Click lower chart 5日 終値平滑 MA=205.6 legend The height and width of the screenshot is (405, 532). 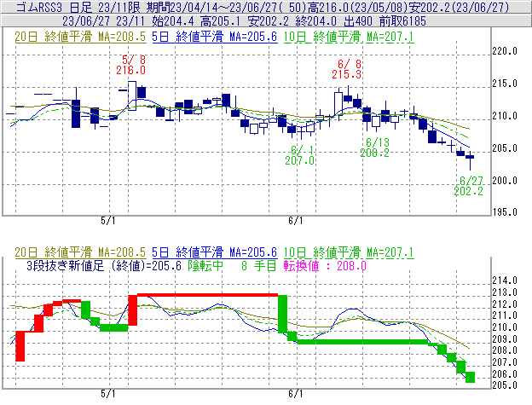pos(215,252)
